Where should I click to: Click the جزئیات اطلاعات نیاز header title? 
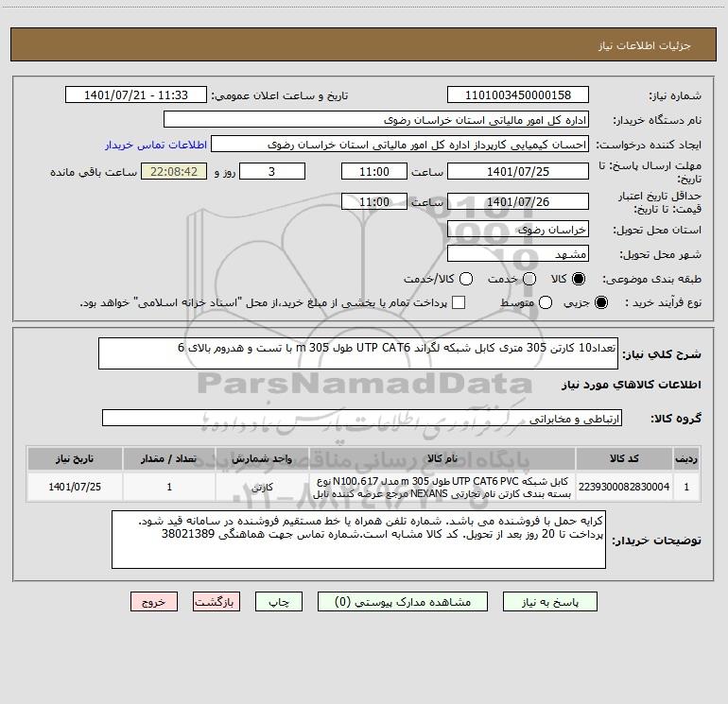(645, 45)
